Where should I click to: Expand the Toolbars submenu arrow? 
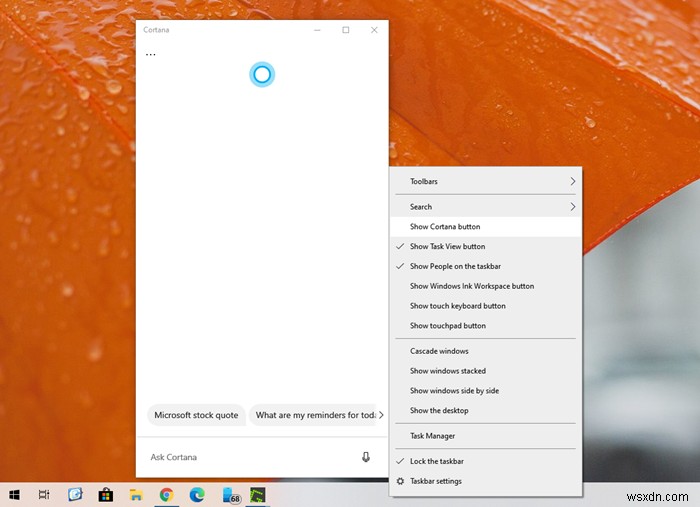point(572,182)
